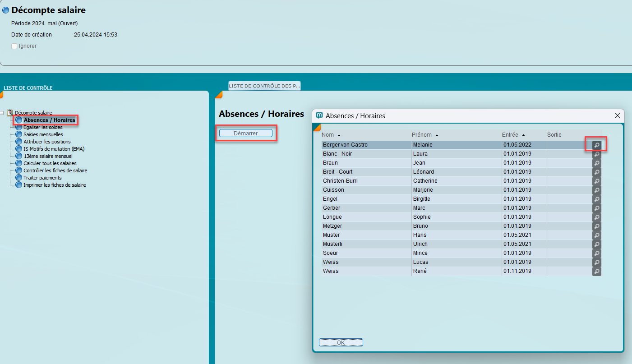Click orange corner marker in dialog
The height and width of the screenshot is (364, 632).
tap(316, 127)
